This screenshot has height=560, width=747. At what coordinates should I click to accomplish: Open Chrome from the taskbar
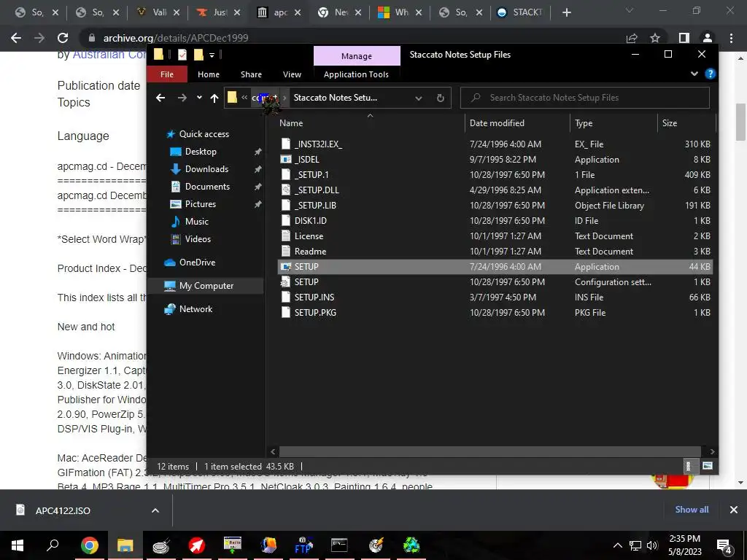pos(89,545)
